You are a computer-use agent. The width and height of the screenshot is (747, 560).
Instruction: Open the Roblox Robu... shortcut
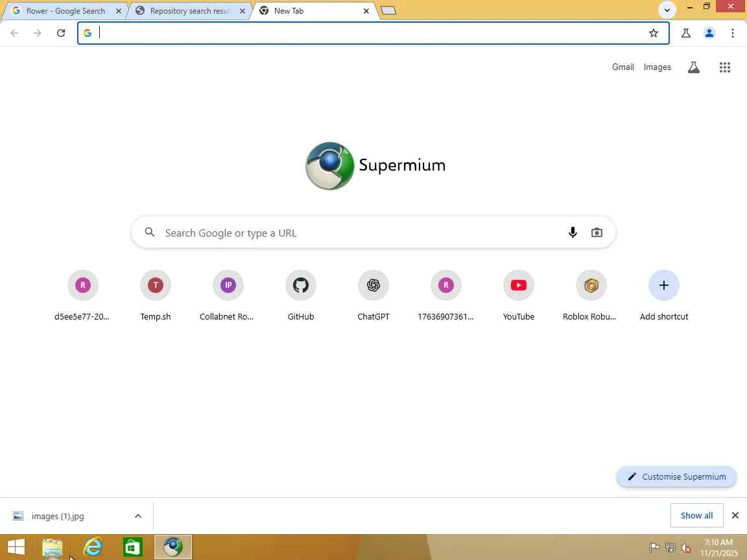coord(591,296)
